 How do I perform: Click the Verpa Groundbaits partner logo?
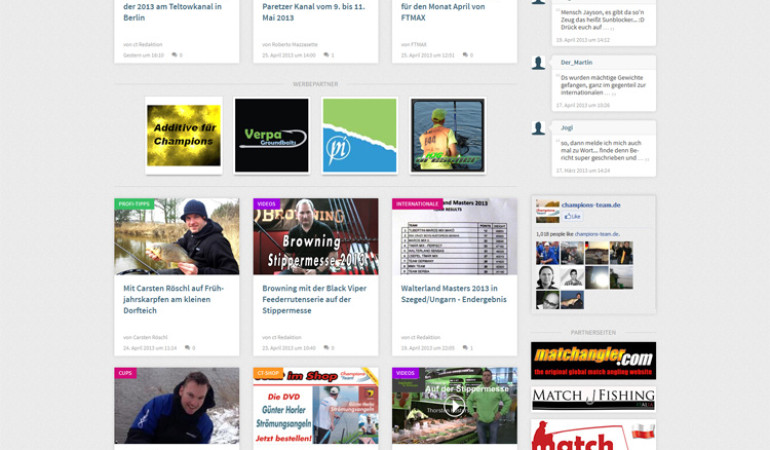coord(271,135)
